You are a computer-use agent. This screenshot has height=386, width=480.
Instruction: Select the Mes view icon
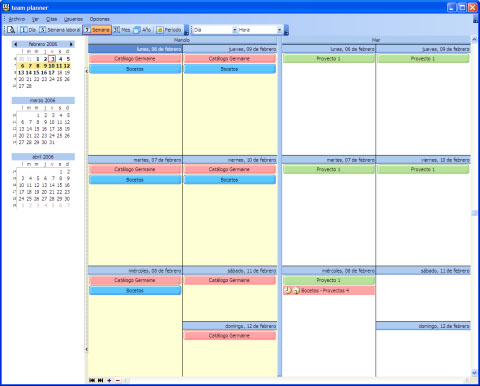tap(122, 30)
